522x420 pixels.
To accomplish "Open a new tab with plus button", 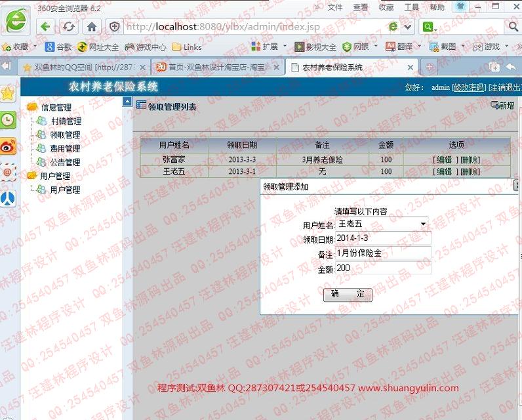I will click(x=429, y=68).
